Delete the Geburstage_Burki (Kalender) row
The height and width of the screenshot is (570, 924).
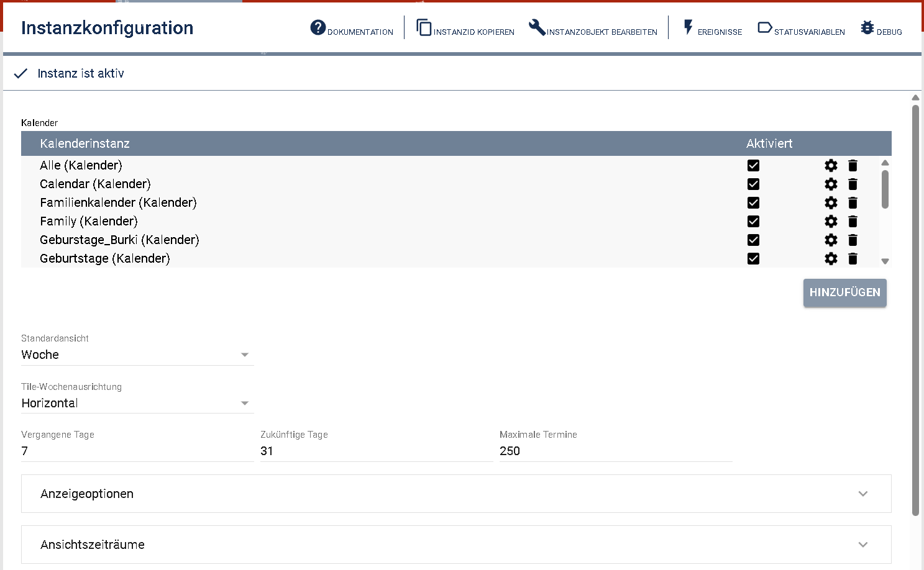point(853,240)
